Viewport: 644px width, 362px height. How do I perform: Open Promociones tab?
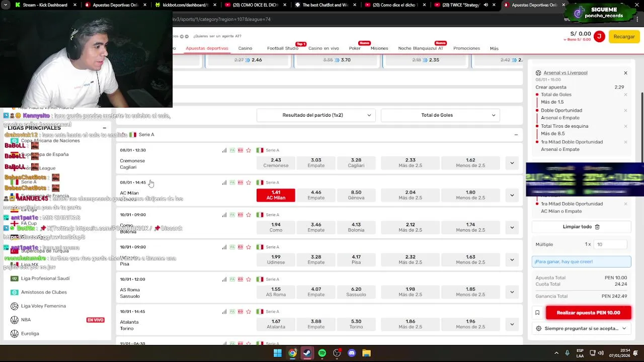pyautogui.click(x=466, y=48)
